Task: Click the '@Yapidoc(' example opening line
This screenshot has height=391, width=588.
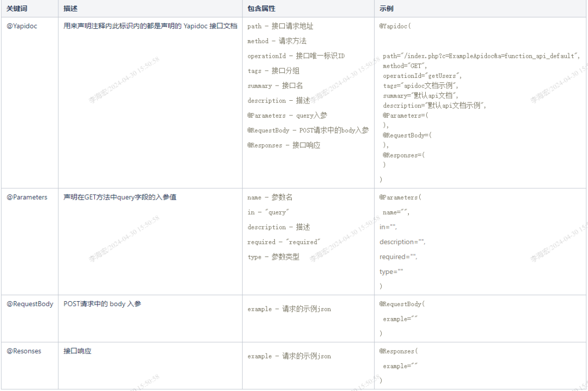Action: coord(395,26)
